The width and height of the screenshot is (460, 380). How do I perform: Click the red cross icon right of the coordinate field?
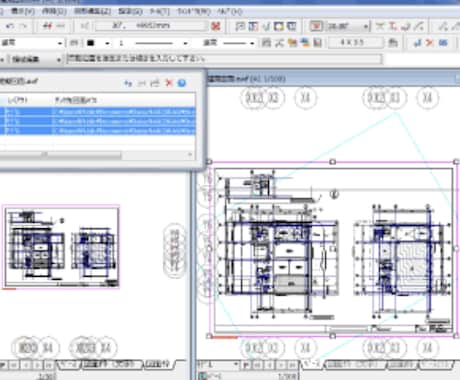coord(216,26)
